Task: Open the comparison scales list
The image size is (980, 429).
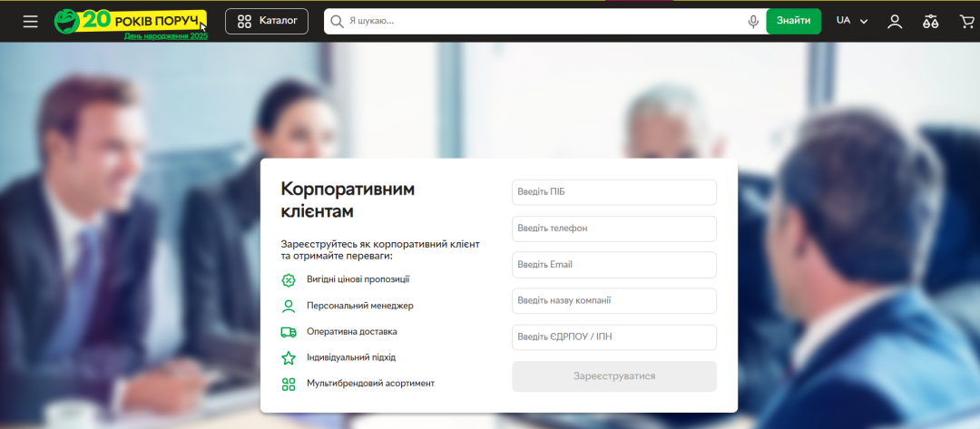Action: tap(931, 21)
